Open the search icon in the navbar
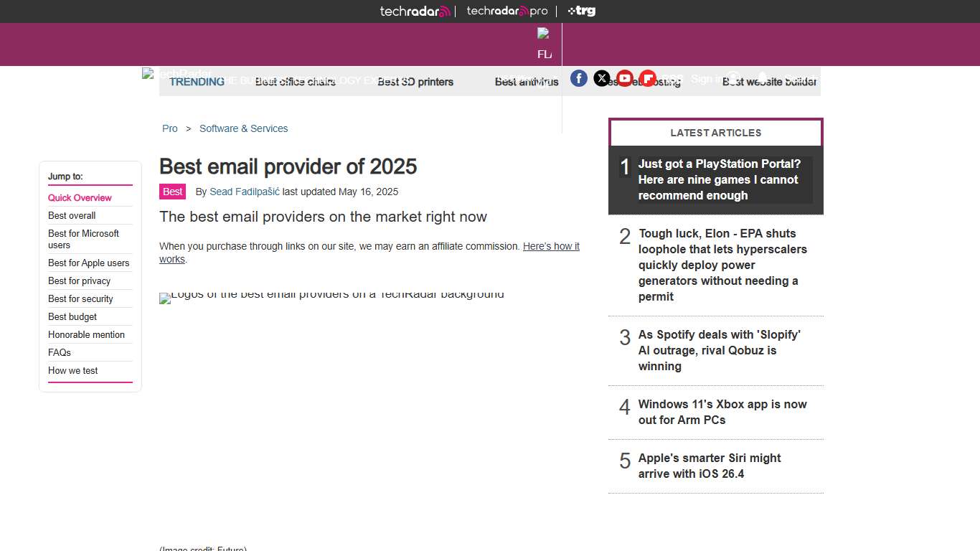This screenshot has height=551, width=980. [733, 78]
